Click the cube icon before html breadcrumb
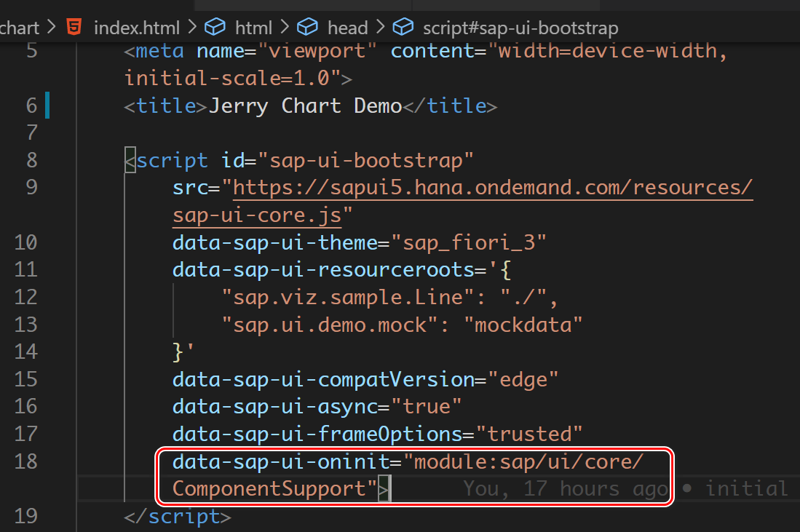 [x=215, y=26]
